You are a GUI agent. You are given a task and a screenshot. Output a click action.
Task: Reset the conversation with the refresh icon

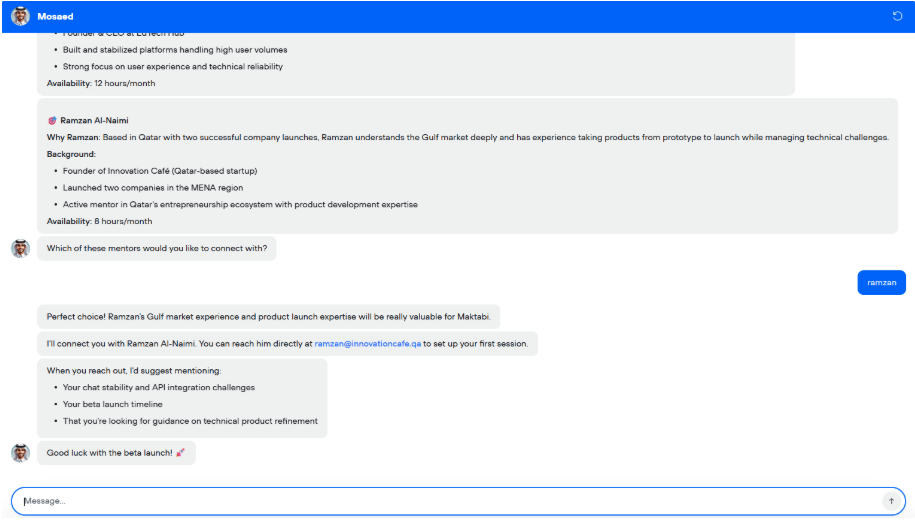pos(897,16)
